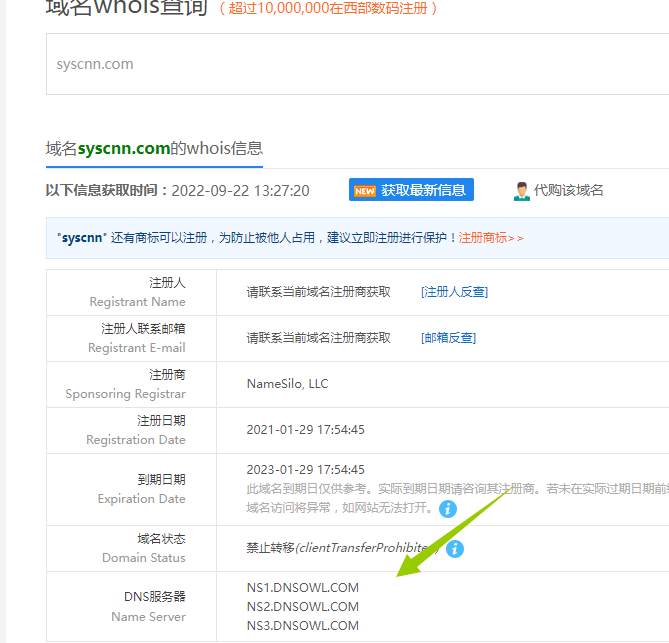Open the 代购该域名 purchase link
669x643 pixels.
point(568,190)
